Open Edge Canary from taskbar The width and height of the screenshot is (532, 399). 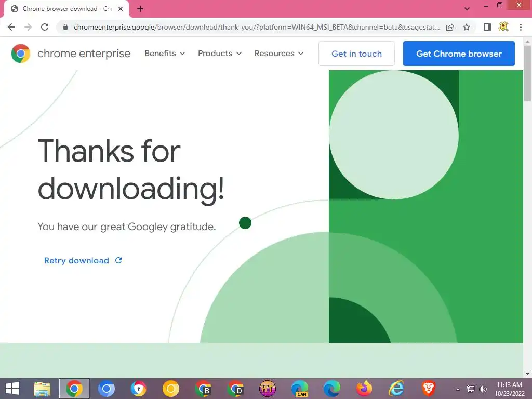[300, 389]
